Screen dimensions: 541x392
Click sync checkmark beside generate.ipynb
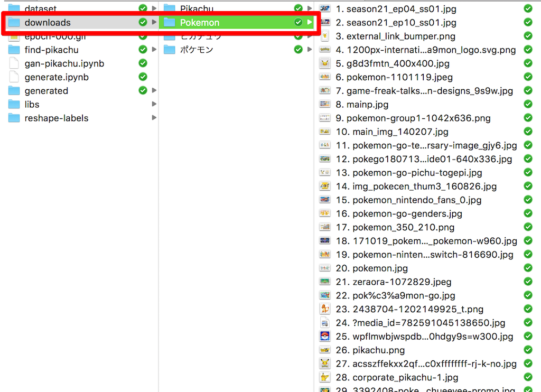143,77
